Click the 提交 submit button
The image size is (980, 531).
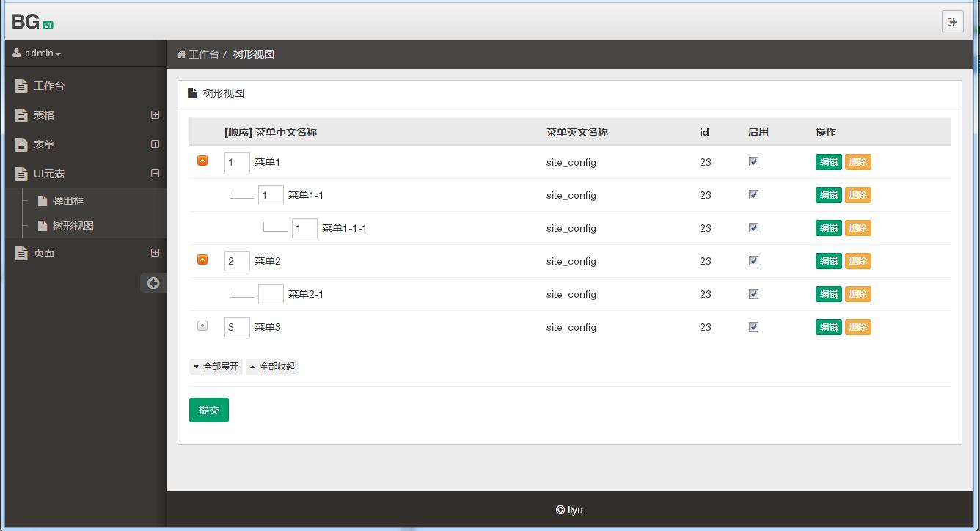point(208,409)
